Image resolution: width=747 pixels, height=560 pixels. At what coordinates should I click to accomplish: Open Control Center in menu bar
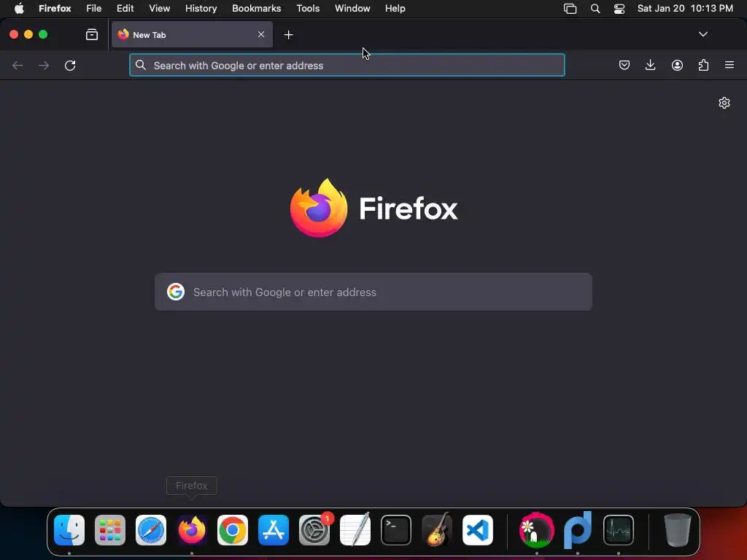tap(619, 8)
